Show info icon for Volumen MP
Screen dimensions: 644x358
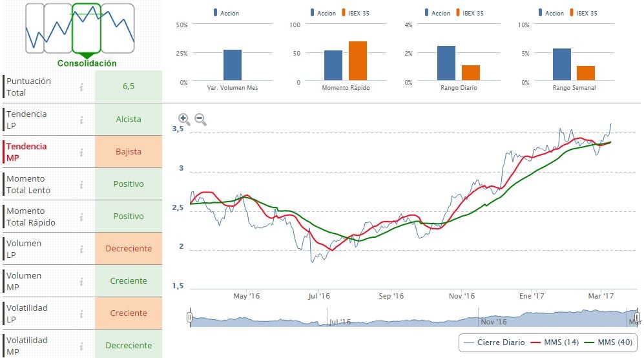click(x=81, y=281)
